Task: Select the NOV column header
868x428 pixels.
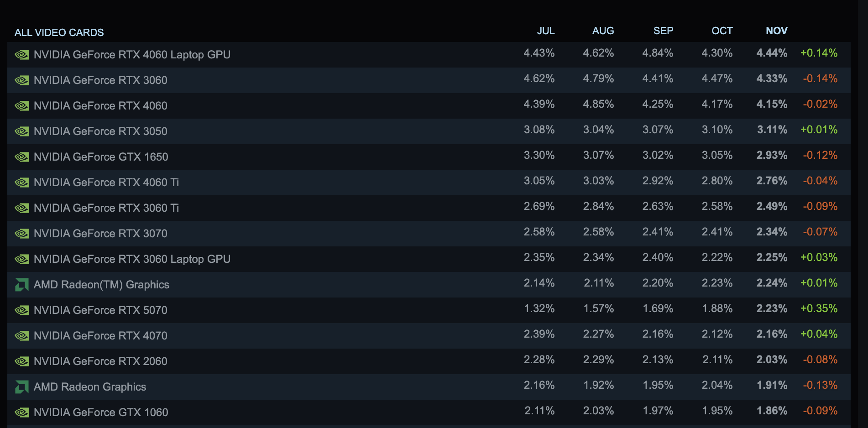Action: click(x=776, y=31)
